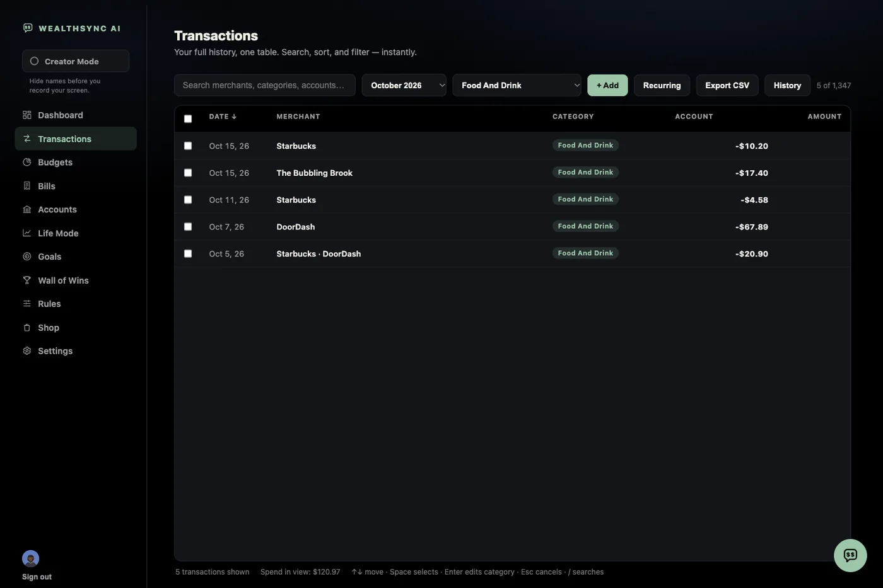Image resolution: width=883 pixels, height=588 pixels.
Task: Select the DoorDash -$67.89 row checkbox
Action: click(x=188, y=227)
